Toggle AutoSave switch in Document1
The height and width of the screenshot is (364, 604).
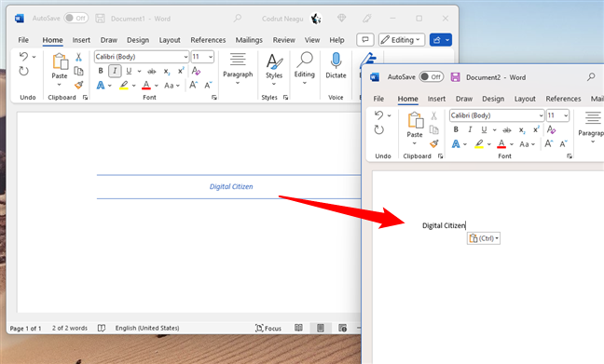click(x=75, y=18)
